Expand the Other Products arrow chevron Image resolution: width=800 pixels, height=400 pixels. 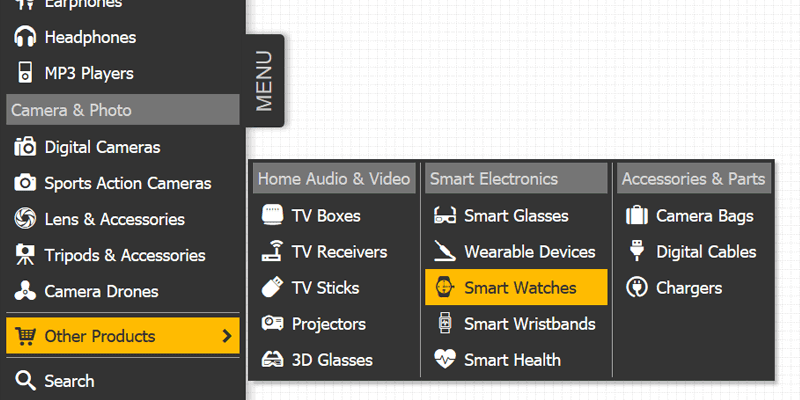tap(227, 336)
